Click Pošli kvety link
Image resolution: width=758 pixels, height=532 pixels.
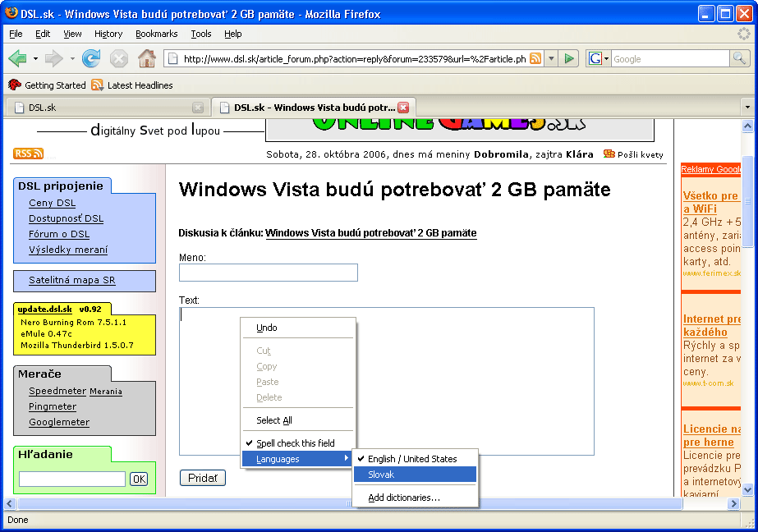pos(640,154)
